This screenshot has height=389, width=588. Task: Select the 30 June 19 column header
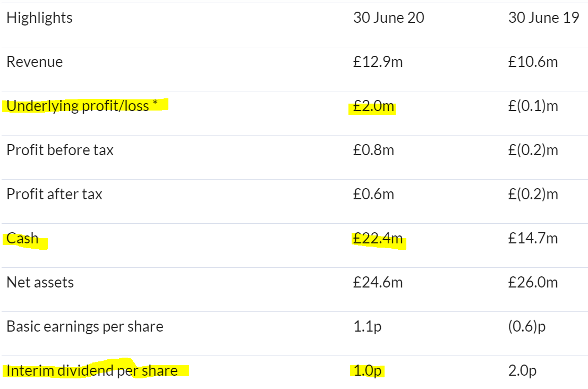click(x=544, y=18)
